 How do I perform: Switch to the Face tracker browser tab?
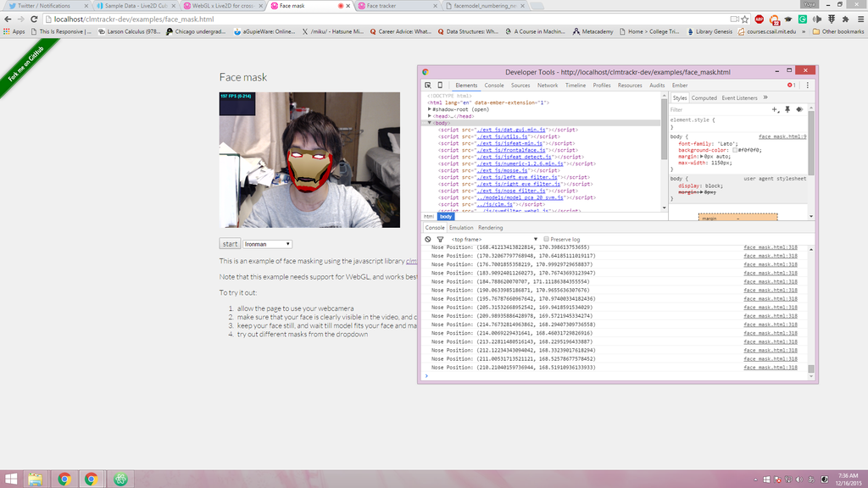coord(398,6)
